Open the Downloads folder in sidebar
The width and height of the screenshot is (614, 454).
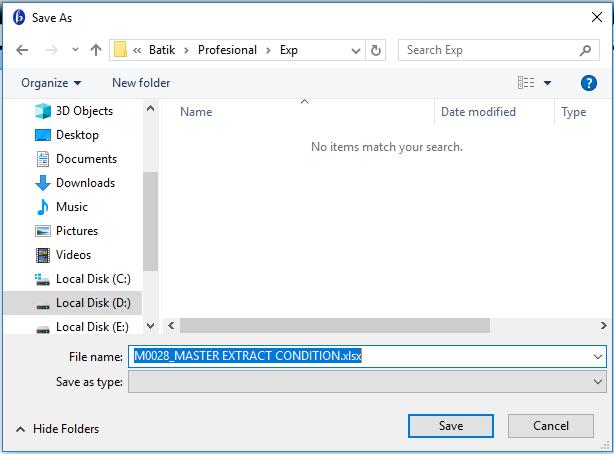[85, 183]
